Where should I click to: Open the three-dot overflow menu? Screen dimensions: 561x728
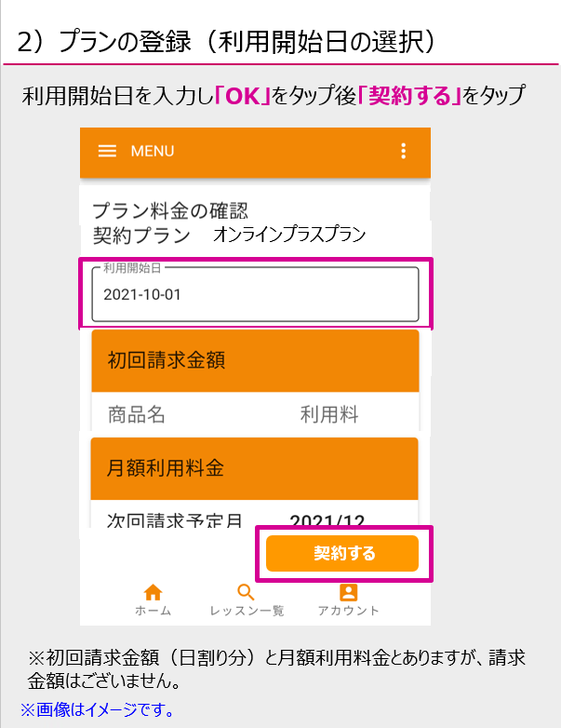[403, 151]
